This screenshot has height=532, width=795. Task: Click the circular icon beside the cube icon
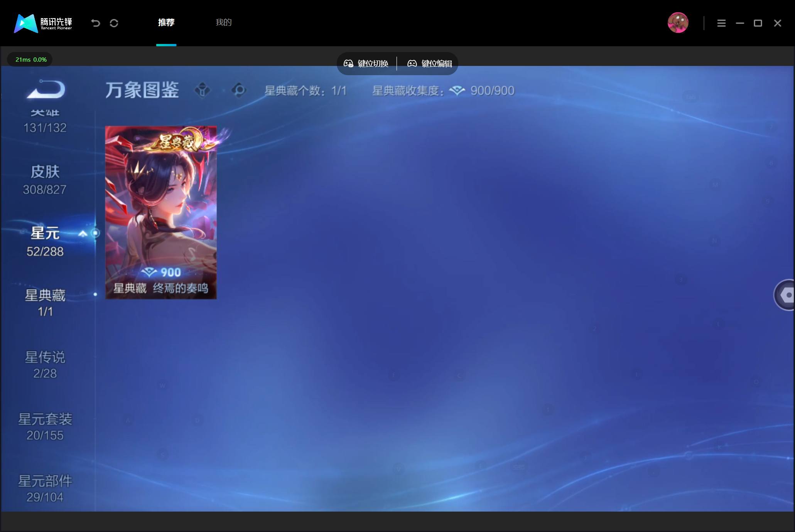pyautogui.click(x=239, y=91)
